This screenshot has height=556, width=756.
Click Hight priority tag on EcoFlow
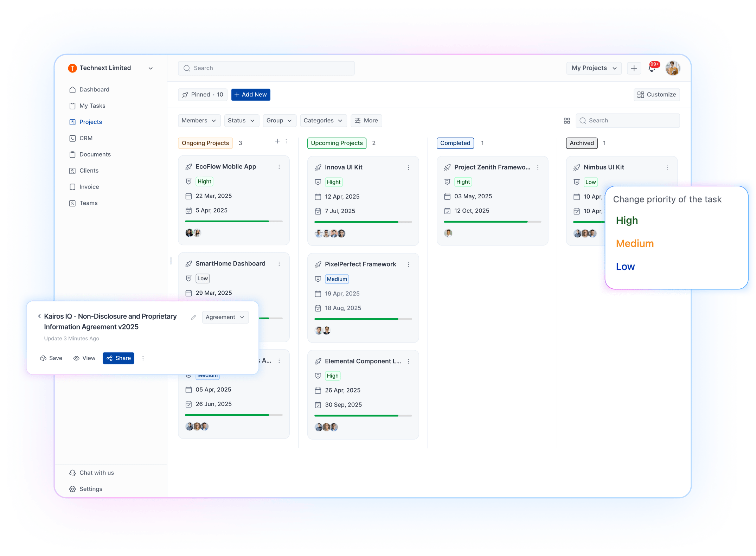[204, 181]
